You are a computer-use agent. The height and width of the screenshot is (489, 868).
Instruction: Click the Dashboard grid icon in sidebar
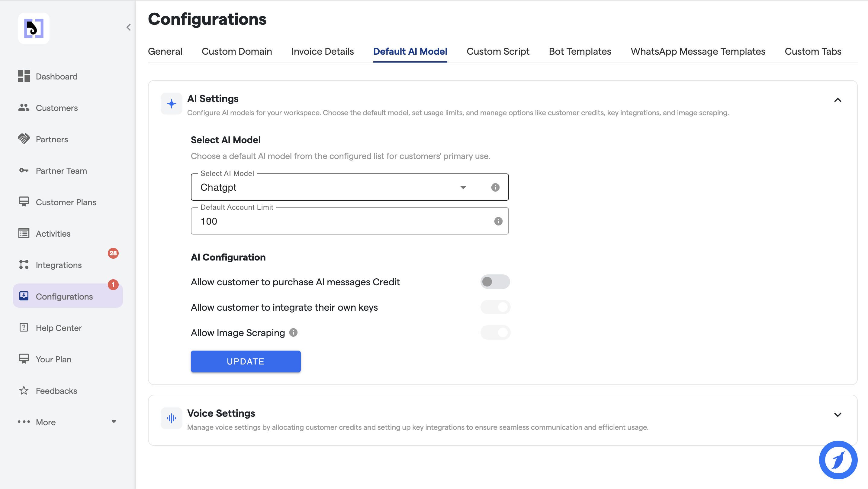[x=24, y=76]
